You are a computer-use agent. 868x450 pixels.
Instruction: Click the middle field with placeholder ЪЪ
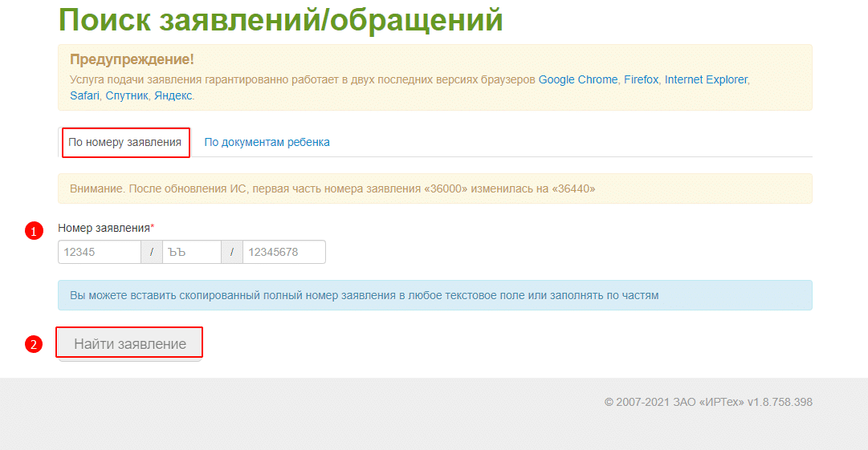pyautogui.click(x=191, y=252)
